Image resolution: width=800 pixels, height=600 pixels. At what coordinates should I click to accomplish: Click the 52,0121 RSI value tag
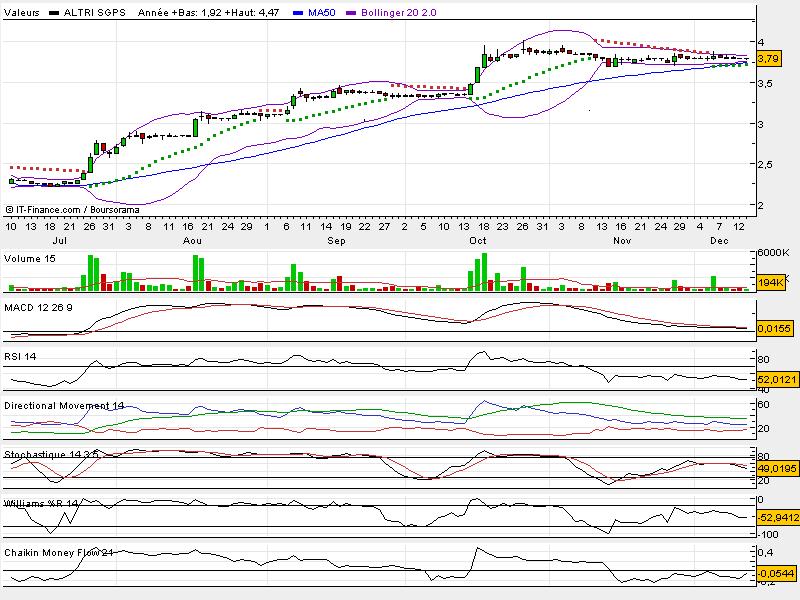click(777, 380)
